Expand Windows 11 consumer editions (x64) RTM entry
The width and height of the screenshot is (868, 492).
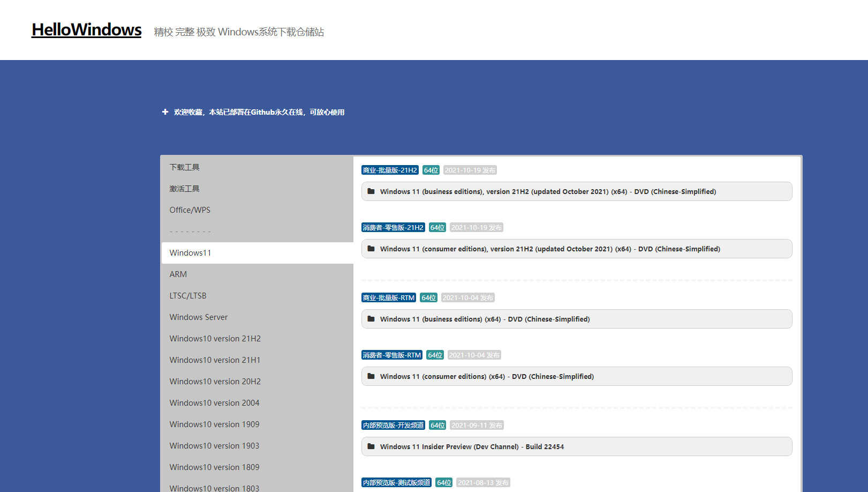click(x=577, y=376)
